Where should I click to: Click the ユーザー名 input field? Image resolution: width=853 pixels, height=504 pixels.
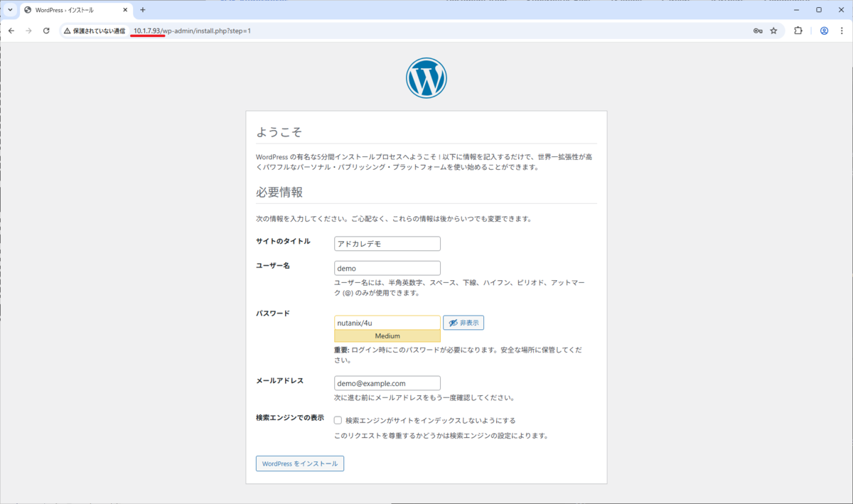pos(387,268)
